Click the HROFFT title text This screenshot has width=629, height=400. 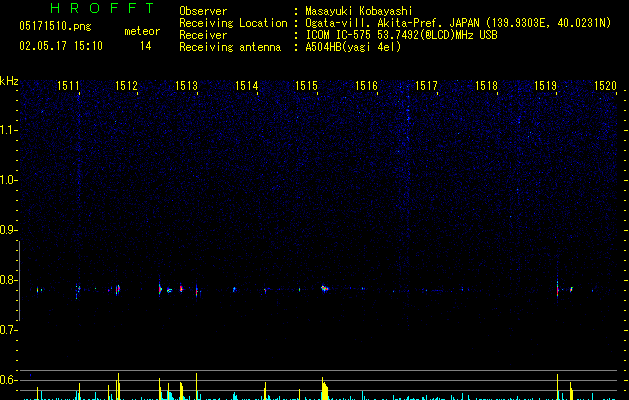click(x=102, y=8)
